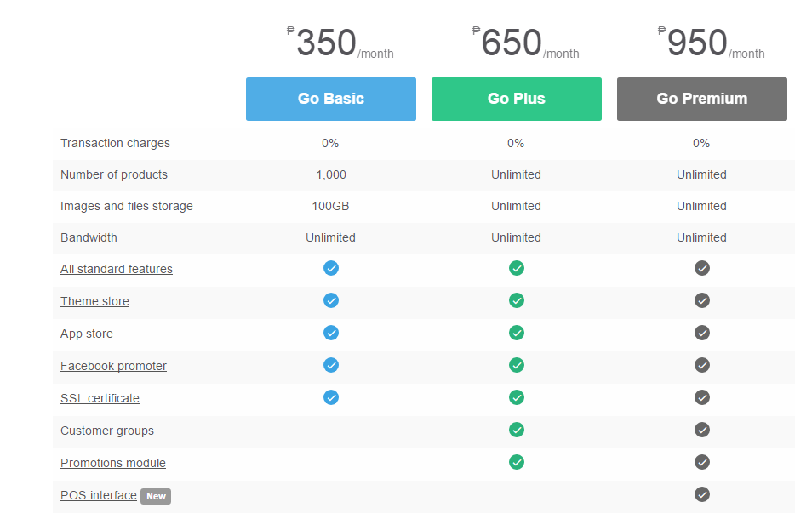Click the 350 per month price
Image resolution: width=812 pixels, height=519 pixels.
point(340,44)
